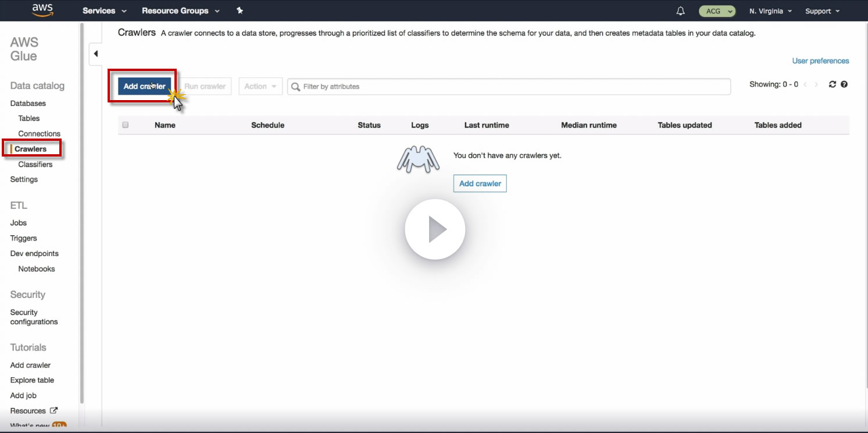Select Tables in the sidebar
Screen dimensions: 868x433
pos(29,119)
